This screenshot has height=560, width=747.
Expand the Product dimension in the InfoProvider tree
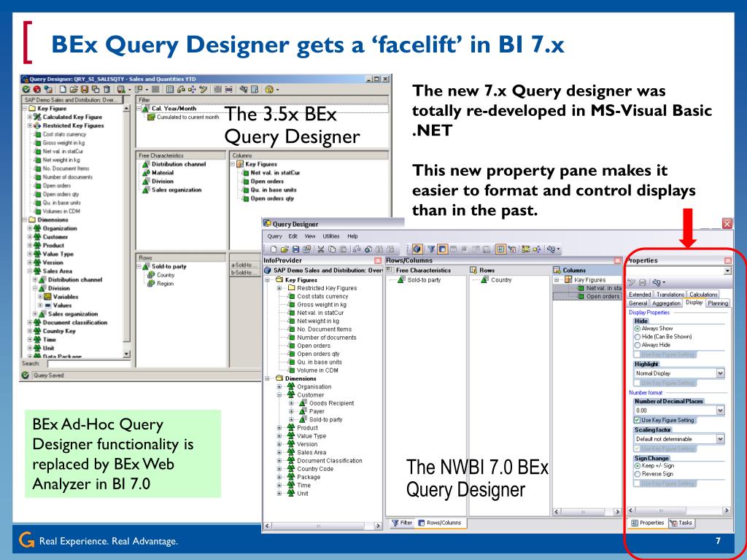(279, 427)
